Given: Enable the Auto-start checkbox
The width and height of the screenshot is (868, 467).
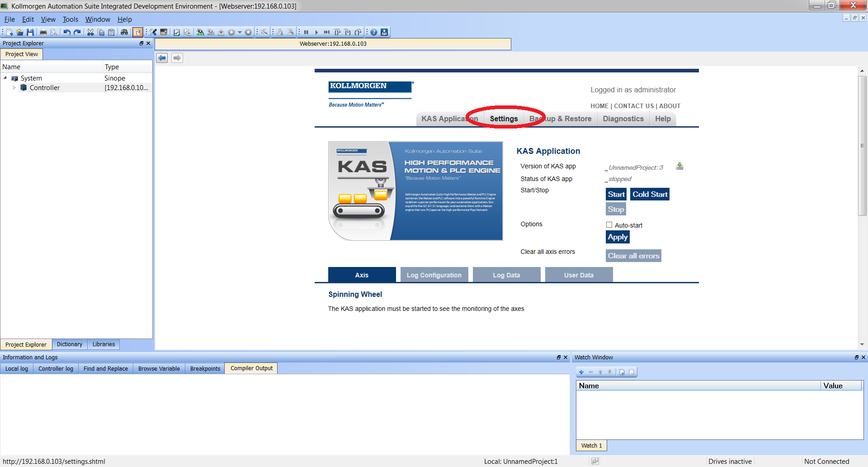Looking at the screenshot, I should point(609,225).
